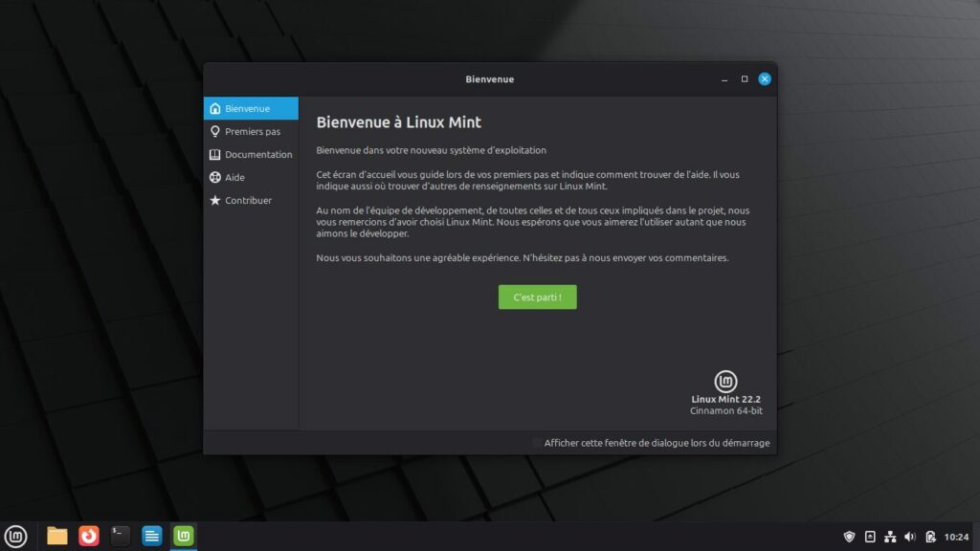Open the network connection tray icon
Viewport: 980px width, 551px height.
point(890,537)
